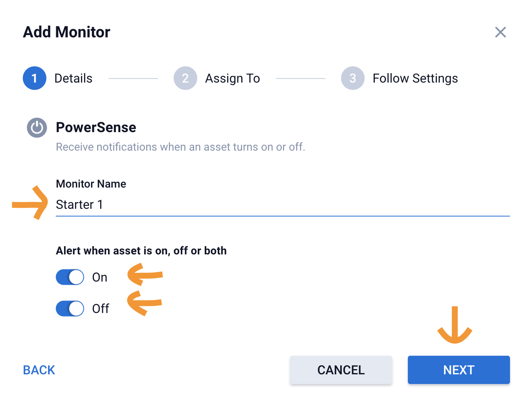Open the Follow Settings step label
532x405 pixels.
(415, 78)
